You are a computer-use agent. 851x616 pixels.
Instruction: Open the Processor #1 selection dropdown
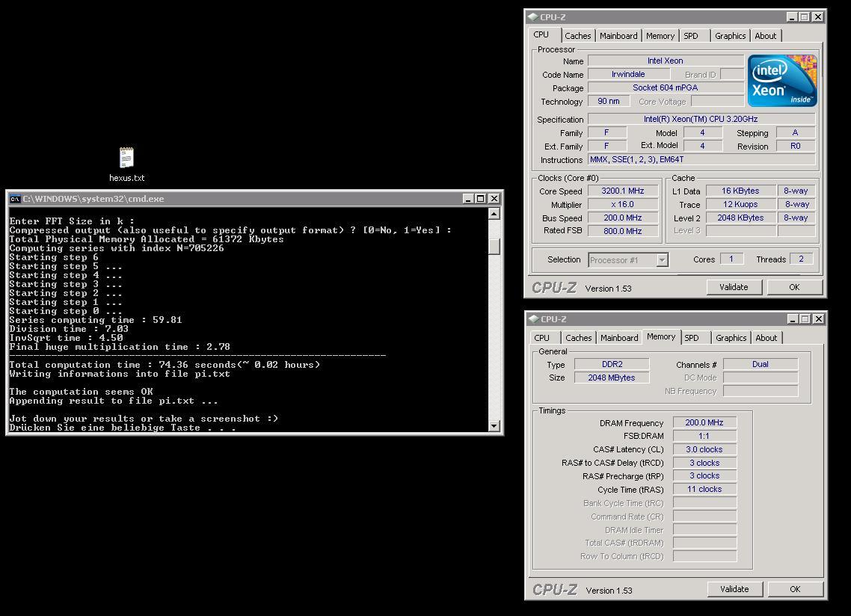(662, 260)
